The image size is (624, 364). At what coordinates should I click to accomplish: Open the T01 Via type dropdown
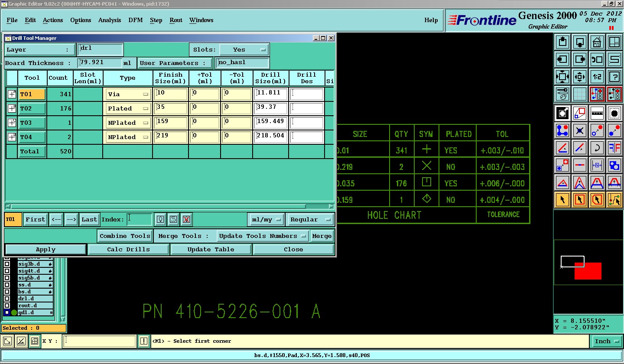(128, 94)
